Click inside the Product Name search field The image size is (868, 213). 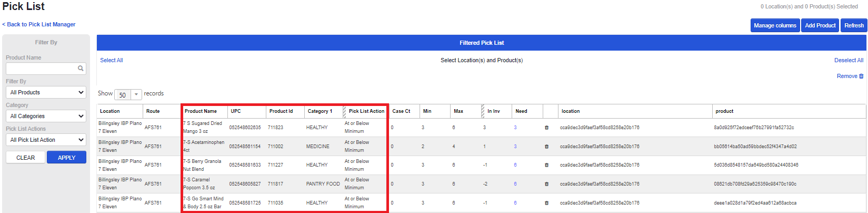click(41, 69)
